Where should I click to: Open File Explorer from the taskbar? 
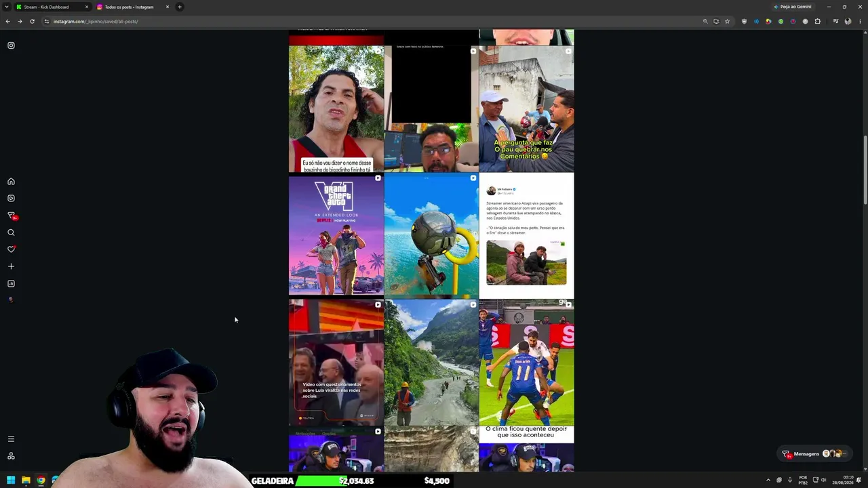26,481
